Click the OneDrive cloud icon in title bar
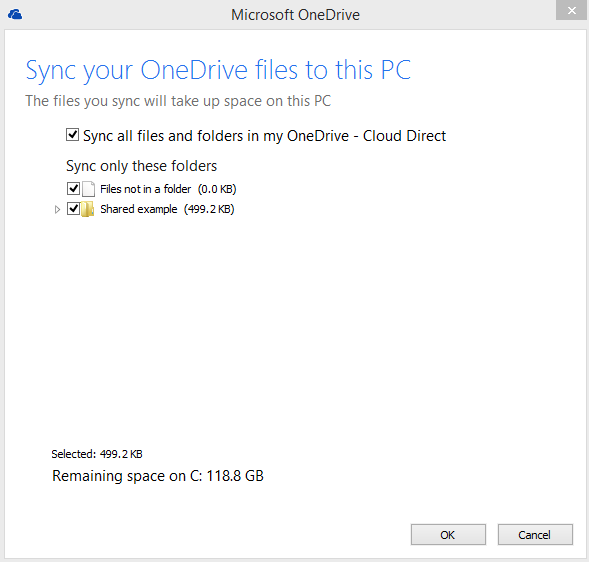This screenshot has width=589, height=562. click(15, 15)
